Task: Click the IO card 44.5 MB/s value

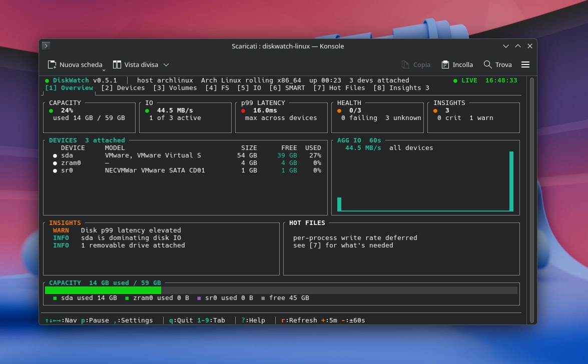Action: click(175, 110)
